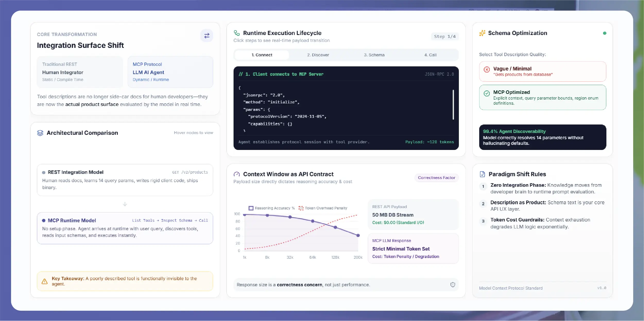Open the MCP Runtime Model node
Image resolution: width=644 pixels, height=321 pixels.
125,228
